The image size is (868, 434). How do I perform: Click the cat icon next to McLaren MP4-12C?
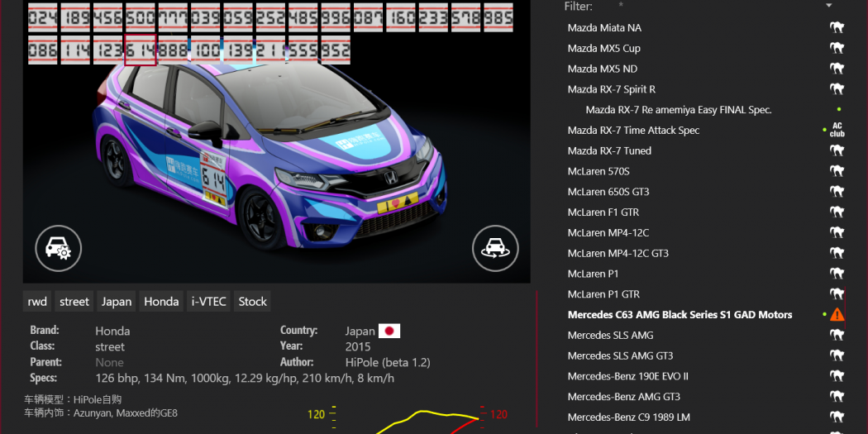click(837, 232)
